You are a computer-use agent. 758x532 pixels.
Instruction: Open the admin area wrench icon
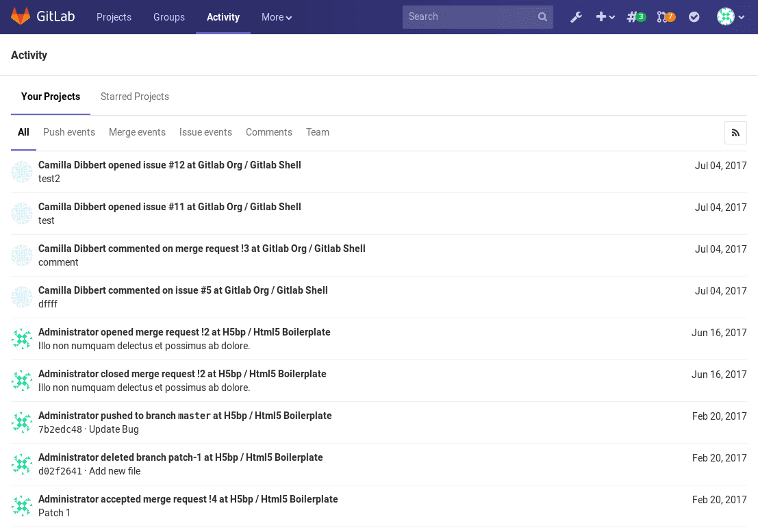click(x=576, y=17)
